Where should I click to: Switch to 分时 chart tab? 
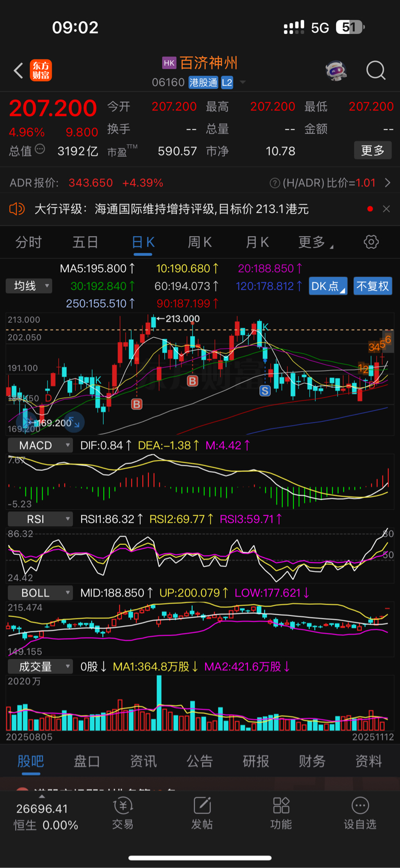[29, 242]
